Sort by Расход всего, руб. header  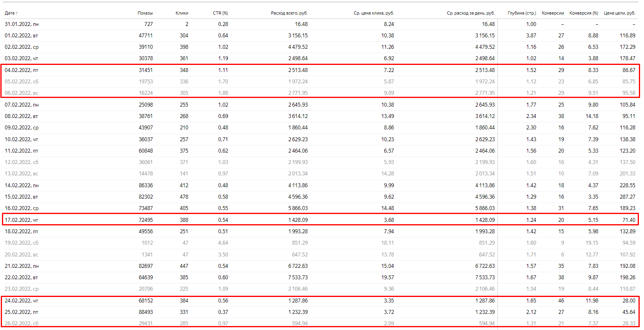click(289, 13)
